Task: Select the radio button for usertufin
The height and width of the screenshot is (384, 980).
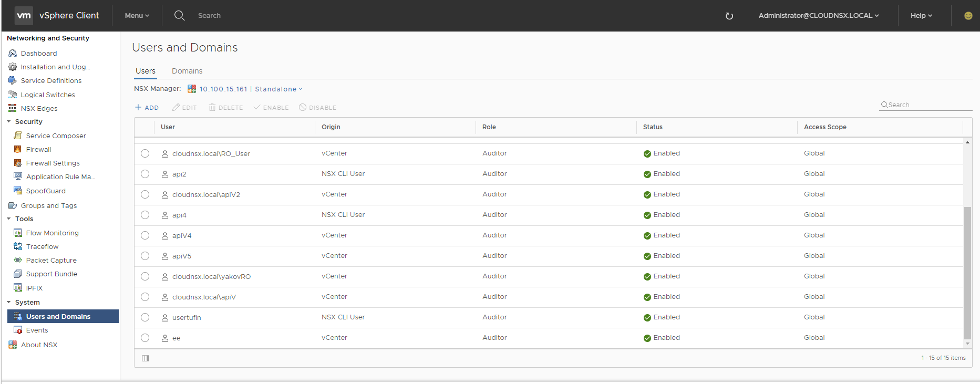Action: 145,317
